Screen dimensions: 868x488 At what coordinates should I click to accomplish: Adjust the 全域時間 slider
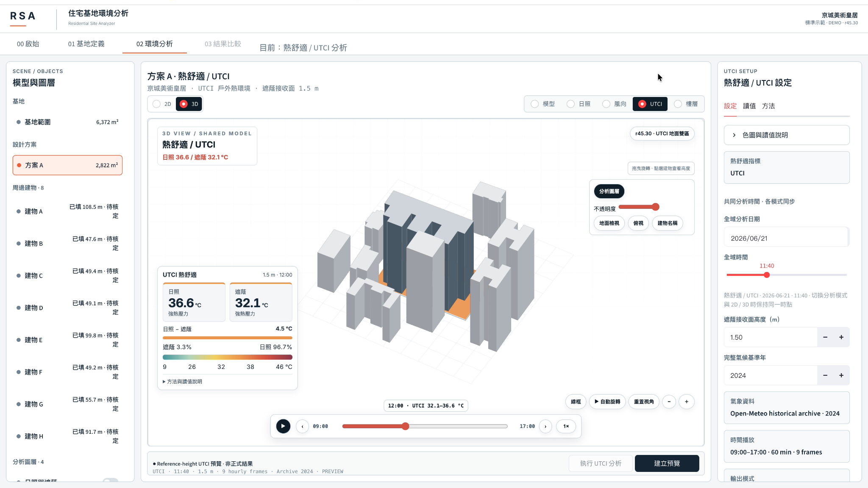coord(787,275)
